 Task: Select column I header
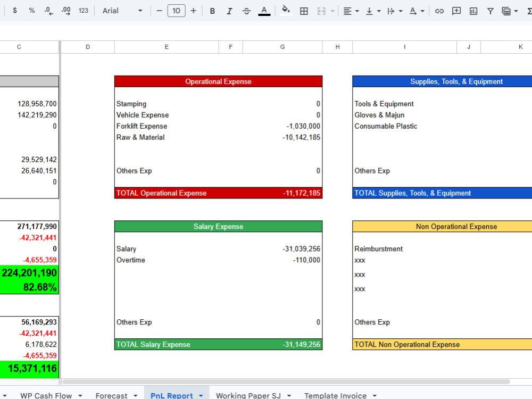click(x=404, y=47)
